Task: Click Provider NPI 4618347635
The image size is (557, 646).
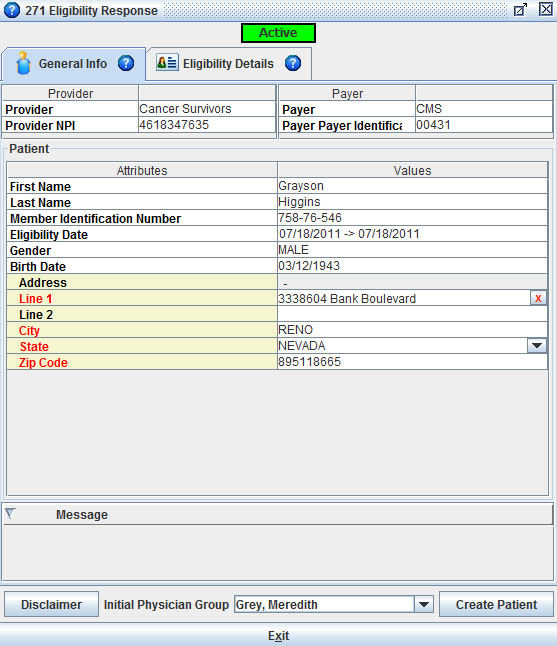Action: pyautogui.click(x=207, y=125)
